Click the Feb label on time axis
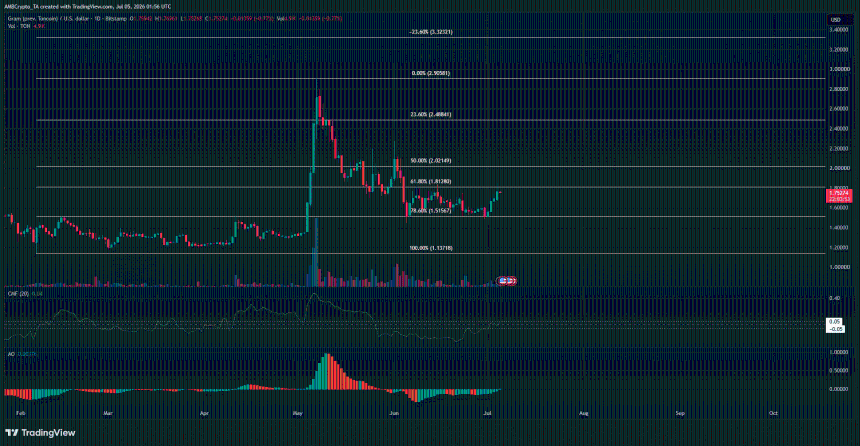860x446 pixels. coord(20,413)
